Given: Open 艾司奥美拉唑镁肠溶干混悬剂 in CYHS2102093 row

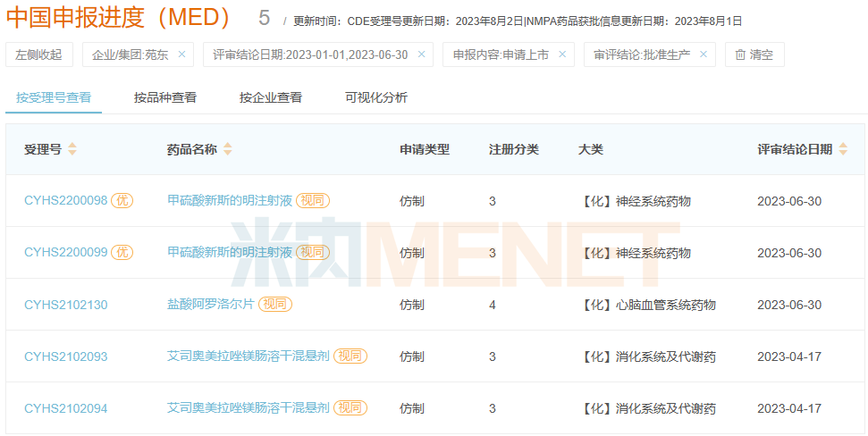Looking at the screenshot, I should 249,356.
